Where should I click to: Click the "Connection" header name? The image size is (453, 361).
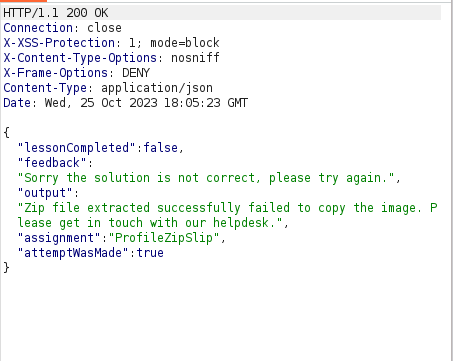click(38, 28)
